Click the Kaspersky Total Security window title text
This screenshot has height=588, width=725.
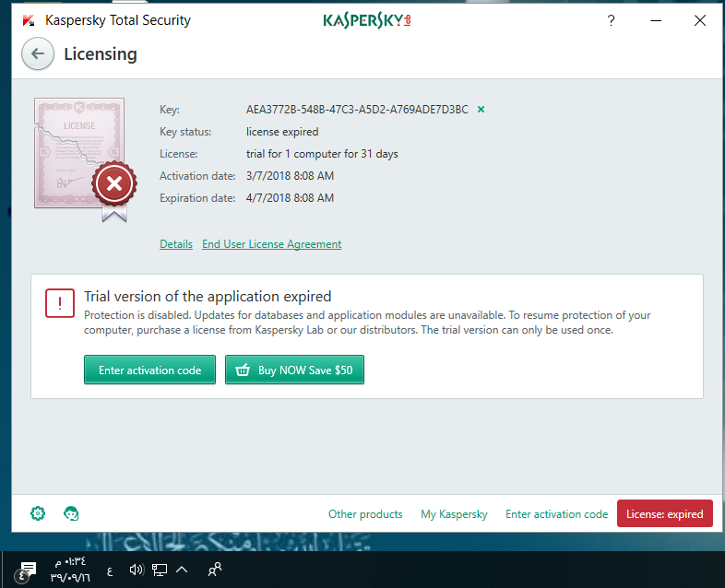(x=118, y=20)
